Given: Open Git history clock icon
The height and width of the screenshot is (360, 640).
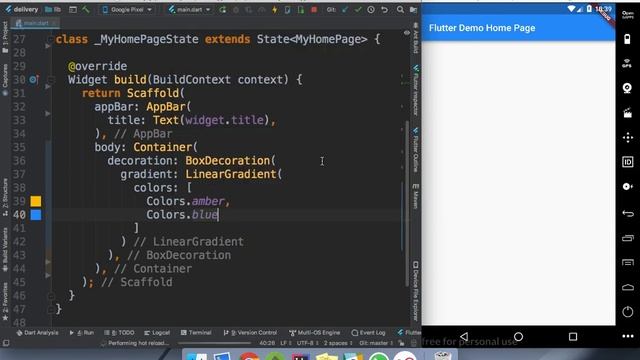Looking at the screenshot, I should [x=371, y=9].
